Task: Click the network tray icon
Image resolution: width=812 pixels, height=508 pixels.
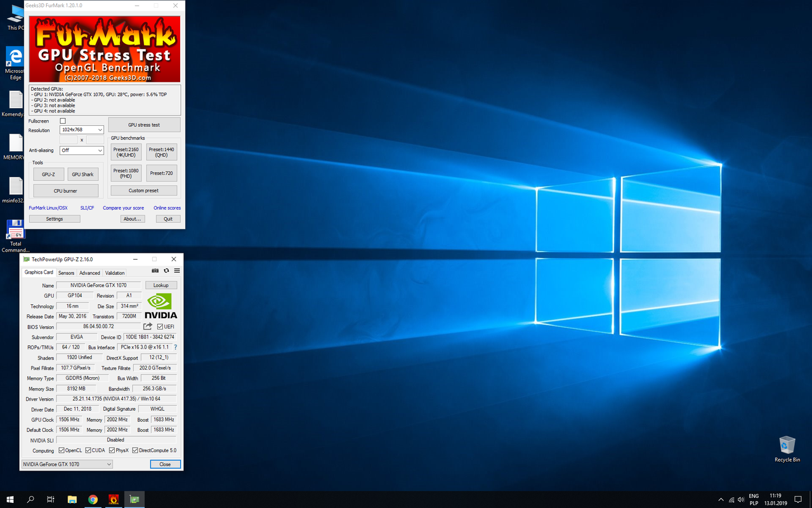Action: pos(731,500)
